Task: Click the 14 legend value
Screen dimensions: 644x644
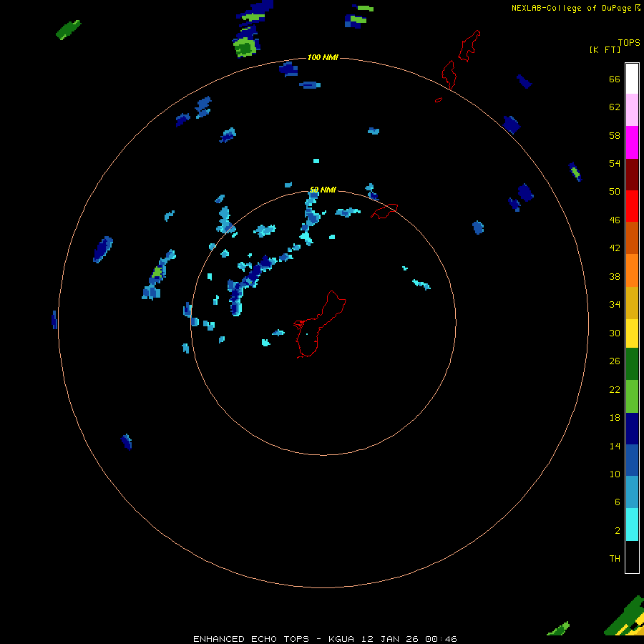Action: (x=615, y=446)
